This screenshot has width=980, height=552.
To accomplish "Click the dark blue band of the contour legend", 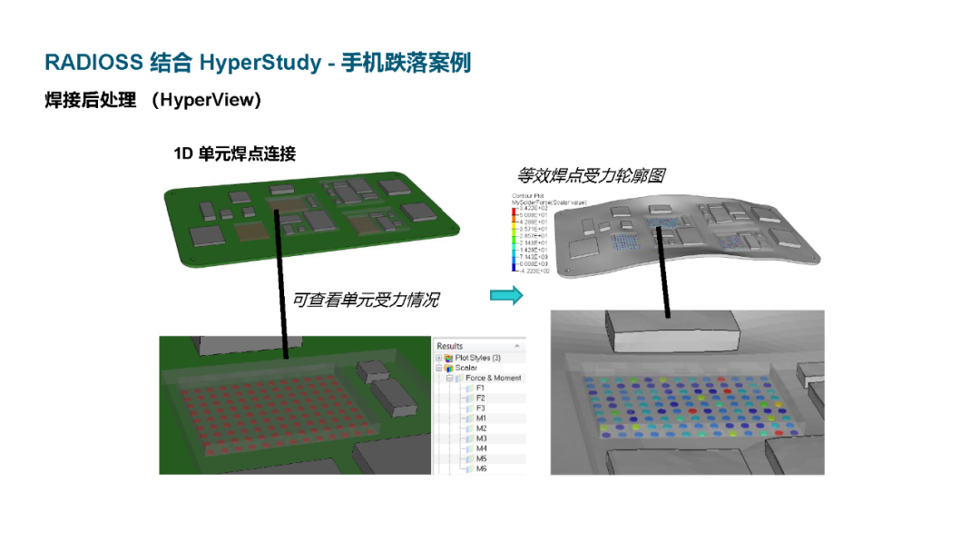I will [x=514, y=267].
